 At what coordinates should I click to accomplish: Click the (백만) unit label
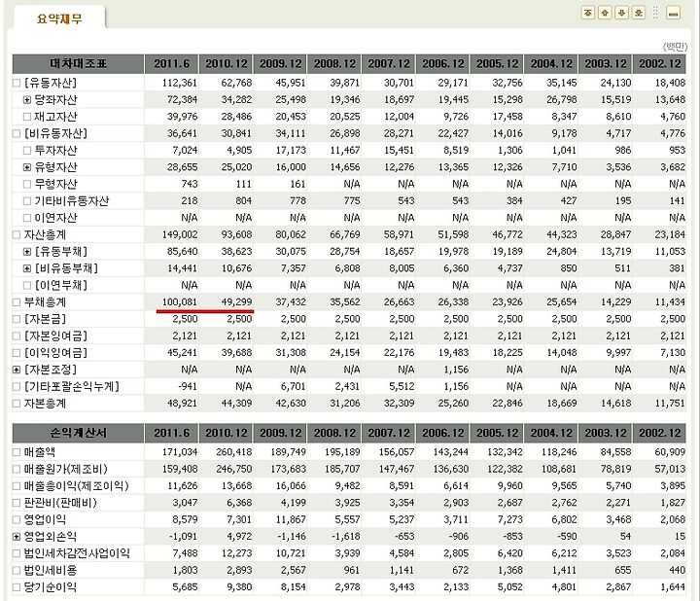click(675, 47)
